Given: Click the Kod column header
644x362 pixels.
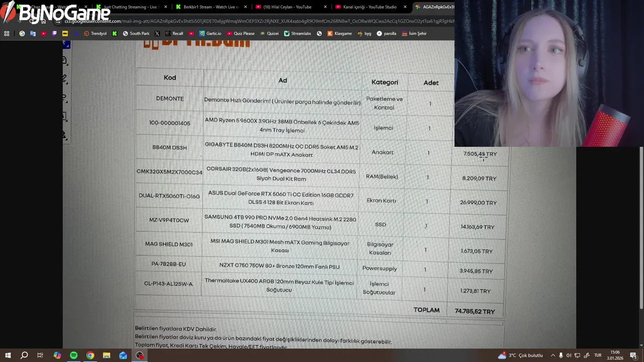Looking at the screenshot, I should [x=170, y=77].
